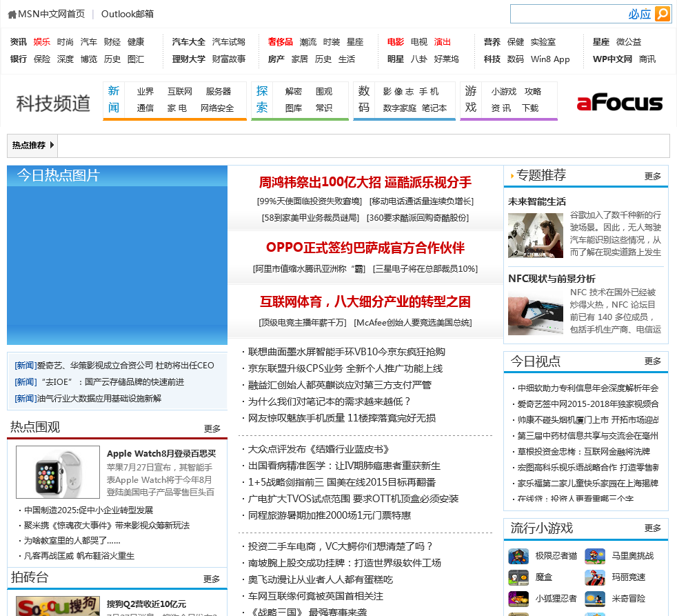Viewport: 677px width, 616px height.
Task: Click 更多 next to 拍砖台
Action: 212,579
